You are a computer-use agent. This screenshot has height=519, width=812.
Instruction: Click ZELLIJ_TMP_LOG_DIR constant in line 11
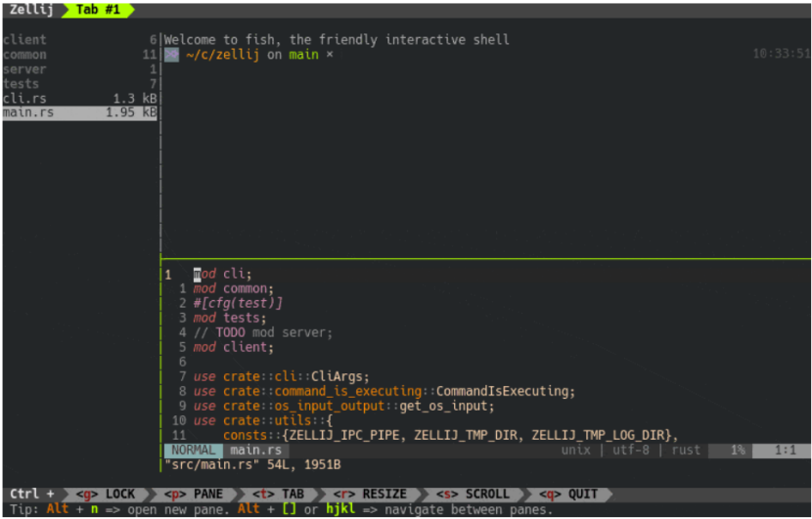pos(598,436)
